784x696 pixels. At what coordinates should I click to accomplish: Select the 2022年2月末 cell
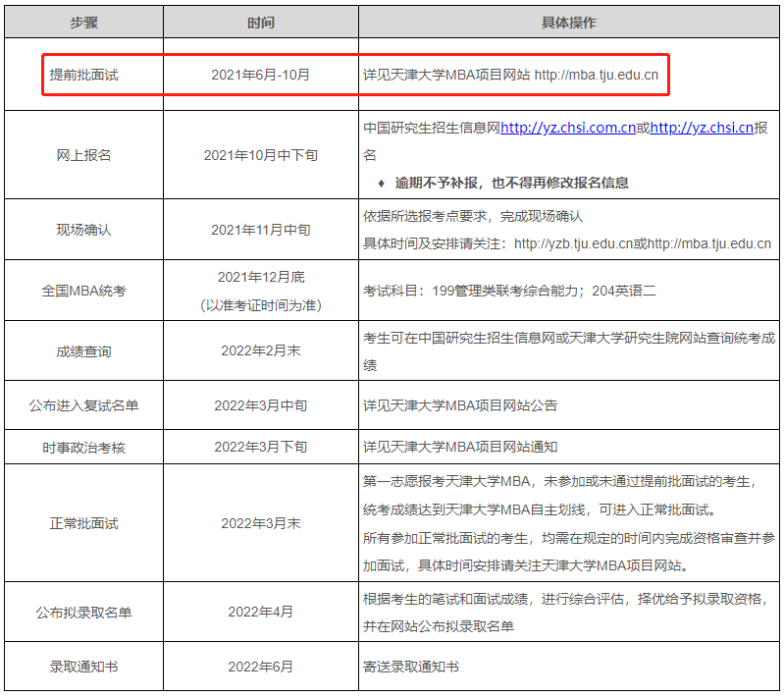(260, 350)
